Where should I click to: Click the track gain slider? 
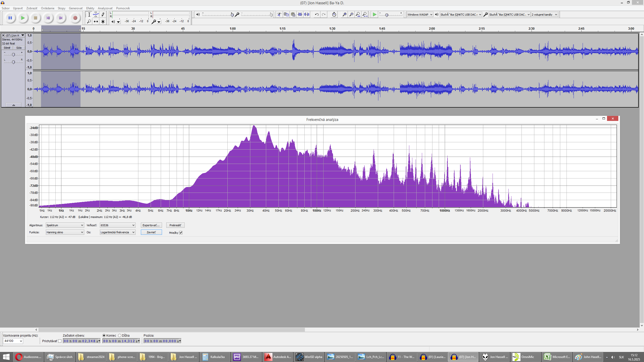13,54
